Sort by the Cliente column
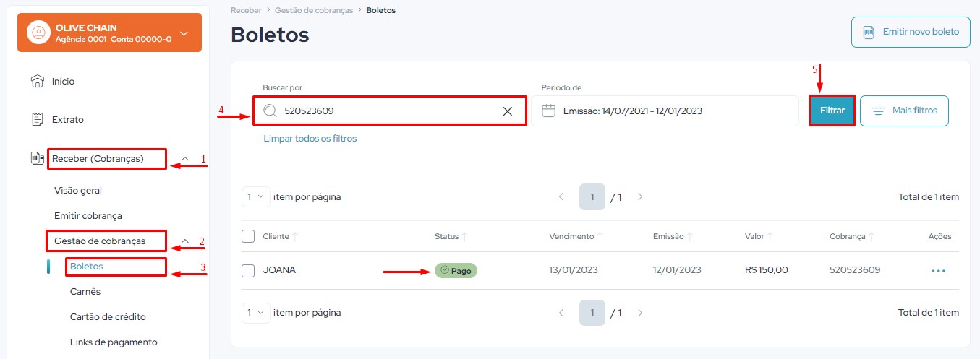The height and width of the screenshot is (359, 980). click(280, 236)
